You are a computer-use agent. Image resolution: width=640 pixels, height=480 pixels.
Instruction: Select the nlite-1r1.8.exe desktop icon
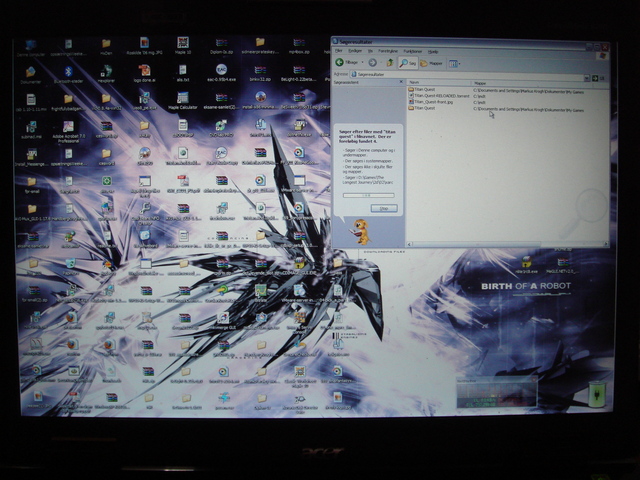(x=526, y=264)
